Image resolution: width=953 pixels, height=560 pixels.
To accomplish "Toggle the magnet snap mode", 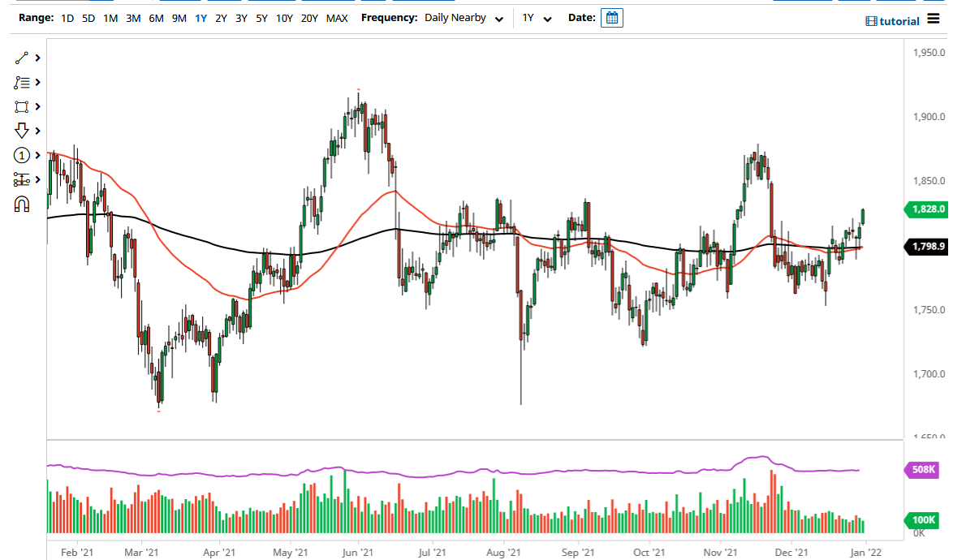I will (22, 204).
